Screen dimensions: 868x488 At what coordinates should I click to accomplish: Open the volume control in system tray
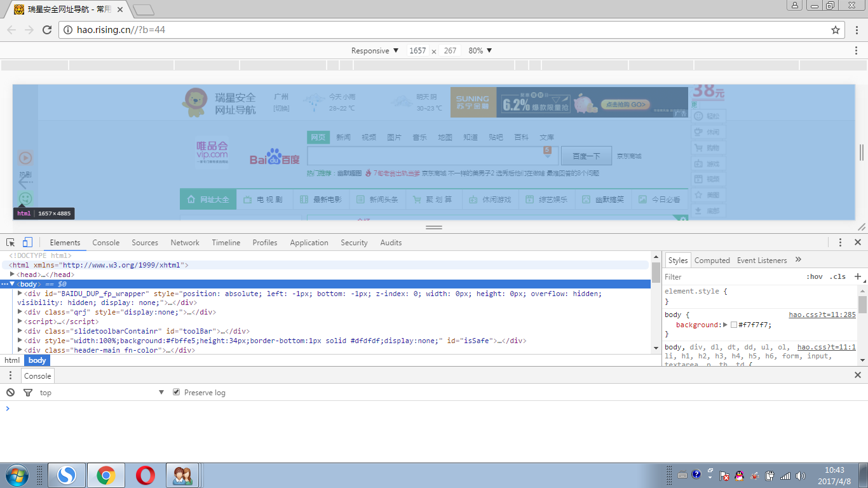pos(800,475)
